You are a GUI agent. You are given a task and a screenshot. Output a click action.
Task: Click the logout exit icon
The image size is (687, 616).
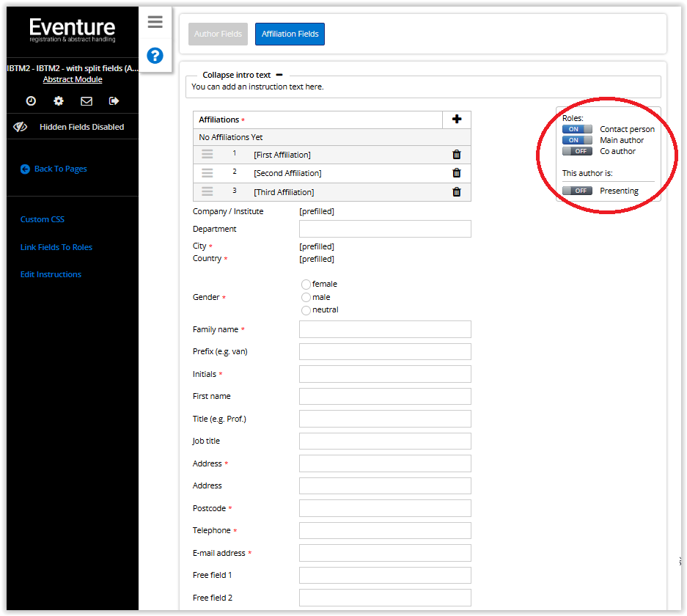click(x=114, y=101)
